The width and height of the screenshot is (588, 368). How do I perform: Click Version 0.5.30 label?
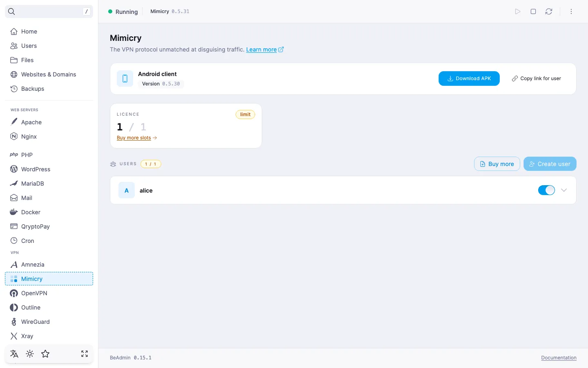click(x=161, y=84)
